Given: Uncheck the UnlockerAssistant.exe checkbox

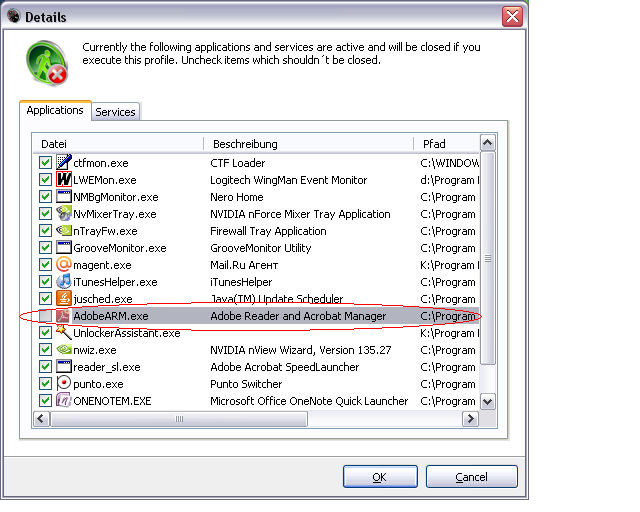Looking at the screenshot, I should click(x=45, y=333).
